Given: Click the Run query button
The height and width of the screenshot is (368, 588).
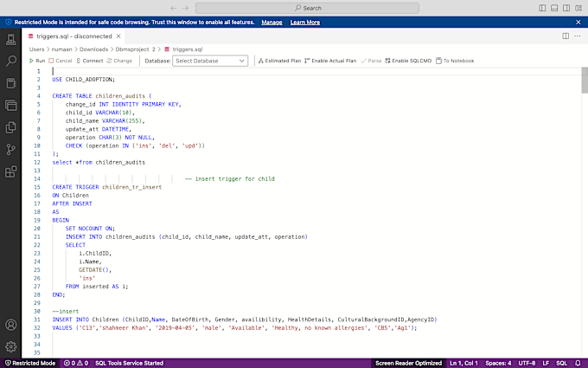Looking at the screenshot, I should click(37, 61).
